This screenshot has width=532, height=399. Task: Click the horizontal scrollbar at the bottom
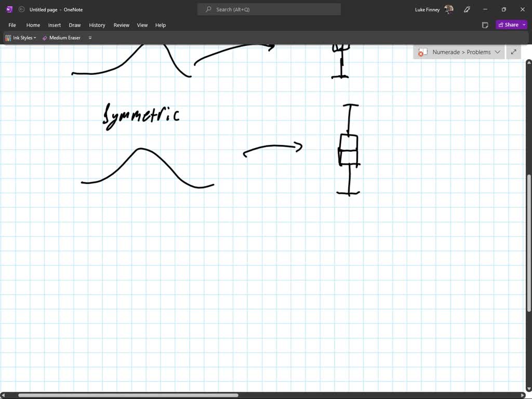[x=128, y=395]
